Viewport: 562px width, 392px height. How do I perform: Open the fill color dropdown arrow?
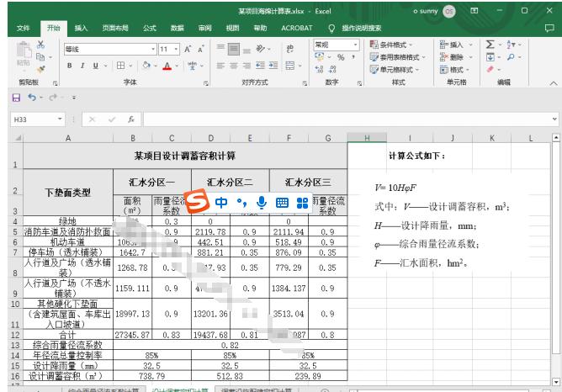pos(156,66)
